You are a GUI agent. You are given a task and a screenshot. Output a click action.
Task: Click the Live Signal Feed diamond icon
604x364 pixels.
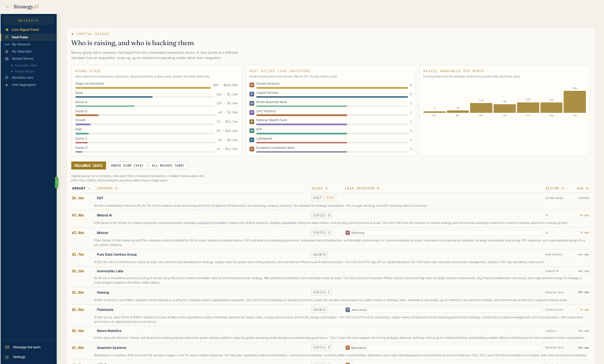[7, 30]
